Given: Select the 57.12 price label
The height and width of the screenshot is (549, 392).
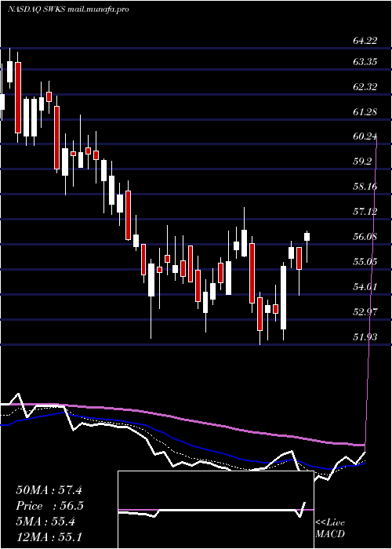Looking at the screenshot, I should coord(365,211).
